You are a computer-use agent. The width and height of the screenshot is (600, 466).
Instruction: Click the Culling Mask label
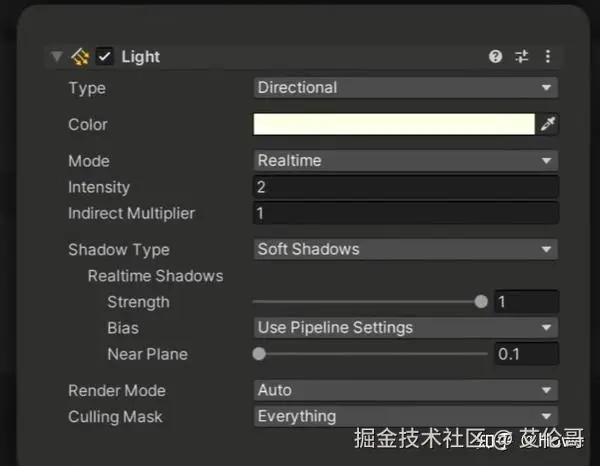tap(115, 417)
